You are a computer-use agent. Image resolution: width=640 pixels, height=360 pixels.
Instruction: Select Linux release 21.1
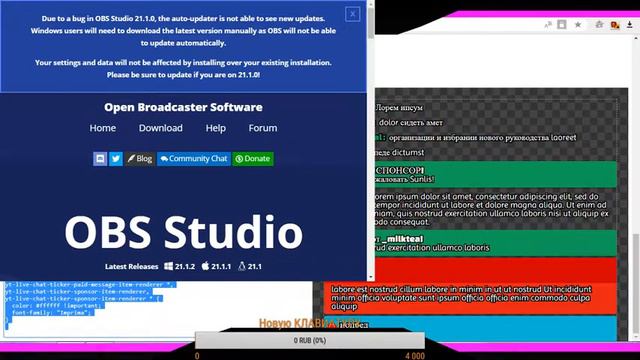(x=250, y=267)
